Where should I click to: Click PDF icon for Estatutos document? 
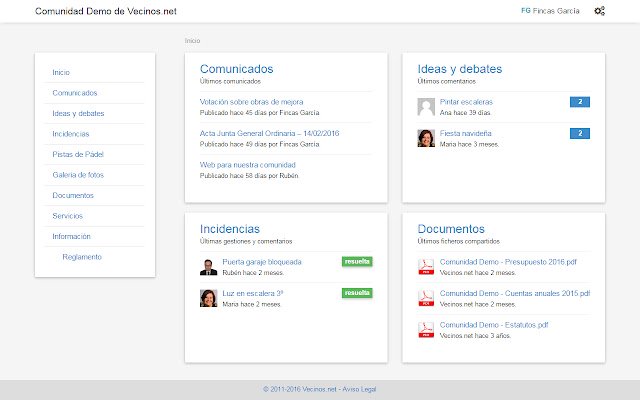click(x=426, y=330)
